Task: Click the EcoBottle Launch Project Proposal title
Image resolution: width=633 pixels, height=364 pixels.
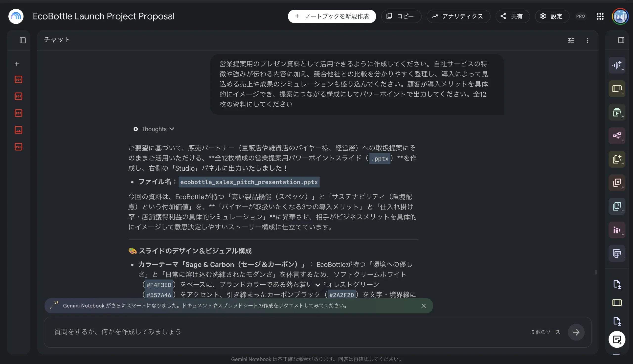Action: [103, 16]
